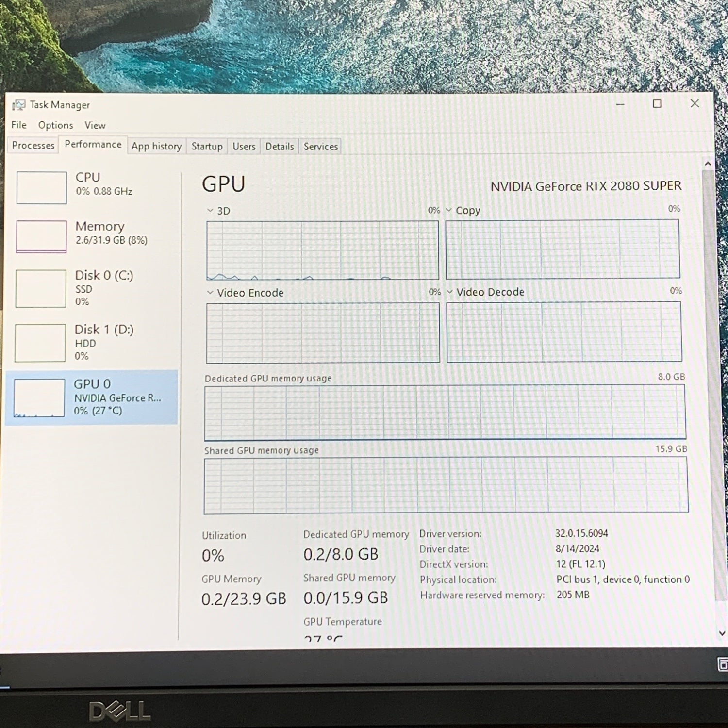Viewport: 728px width, 728px height.
Task: Click the Dedicated GPU memory usage graph
Action: pyautogui.click(x=445, y=412)
